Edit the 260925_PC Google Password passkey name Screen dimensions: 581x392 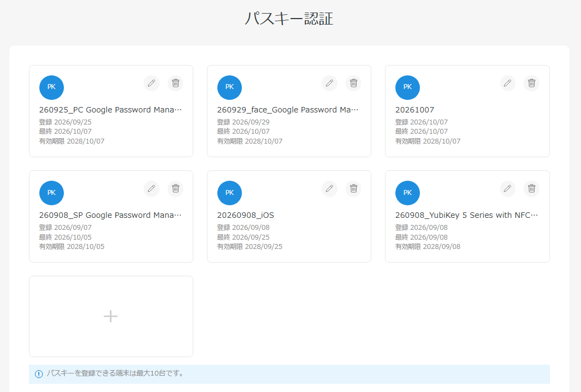click(x=151, y=83)
